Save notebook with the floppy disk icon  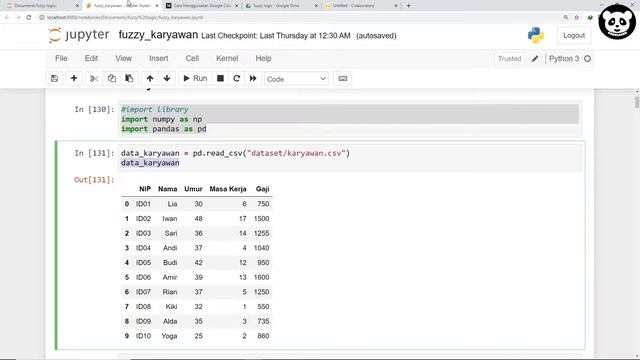tap(54, 78)
